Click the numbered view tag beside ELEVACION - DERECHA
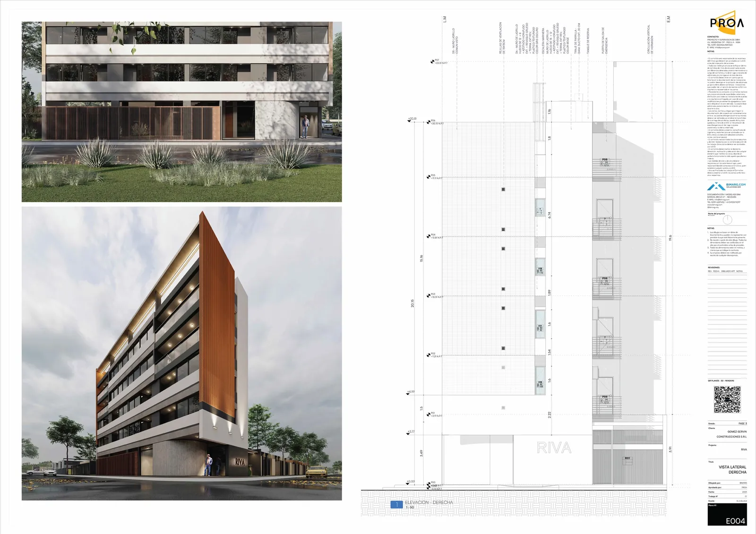This screenshot has width=756, height=534. pos(396,505)
